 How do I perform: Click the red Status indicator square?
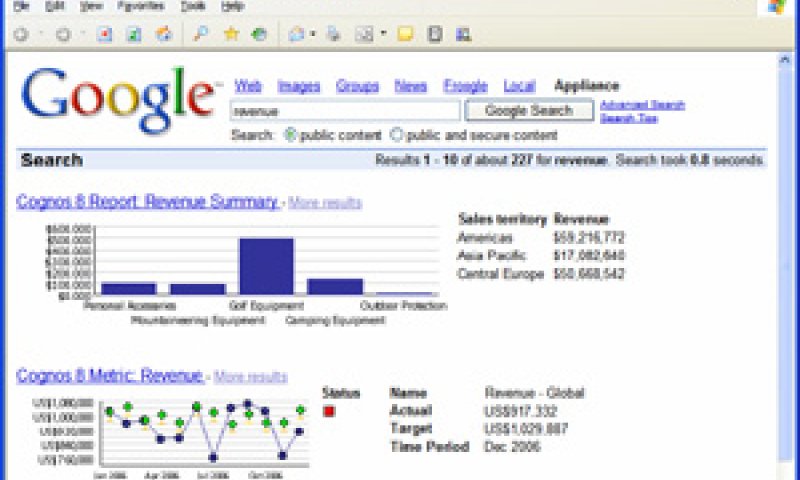[x=329, y=411]
